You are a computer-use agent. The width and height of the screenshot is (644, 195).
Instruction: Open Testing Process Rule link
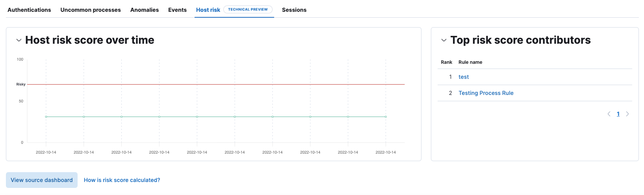486,93
